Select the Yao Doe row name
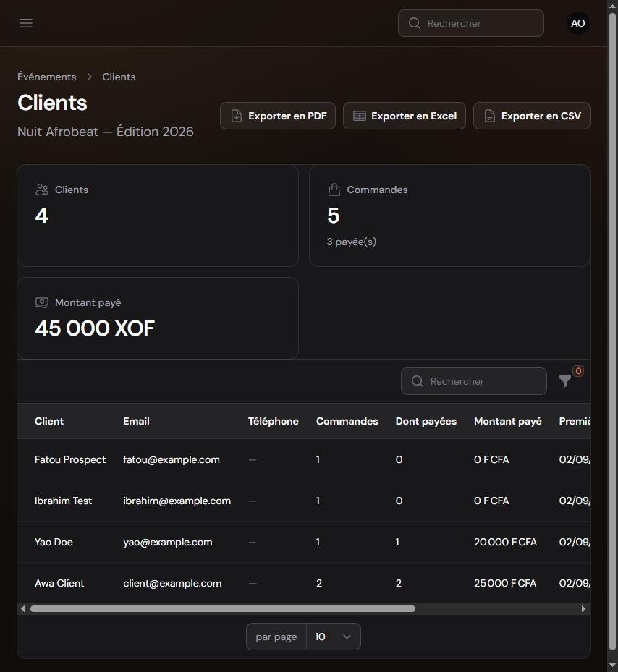The width and height of the screenshot is (618, 672). coord(54,542)
